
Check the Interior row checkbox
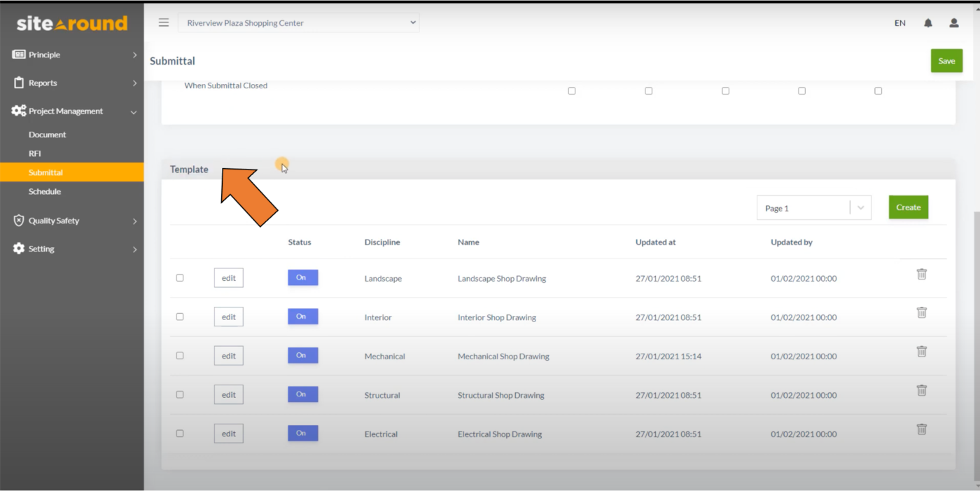click(x=180, y=317)
